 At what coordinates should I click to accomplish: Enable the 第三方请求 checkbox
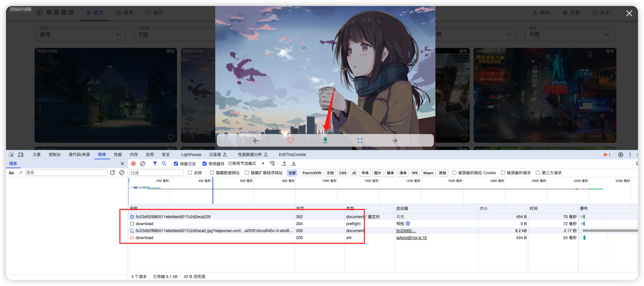pyautogui.click(x=538, y=173)
